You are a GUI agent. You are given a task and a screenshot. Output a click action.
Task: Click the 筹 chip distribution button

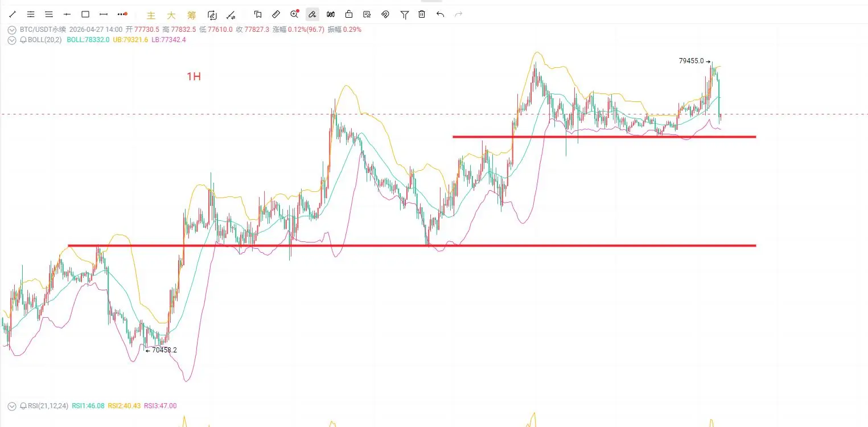tap(191, 15)
